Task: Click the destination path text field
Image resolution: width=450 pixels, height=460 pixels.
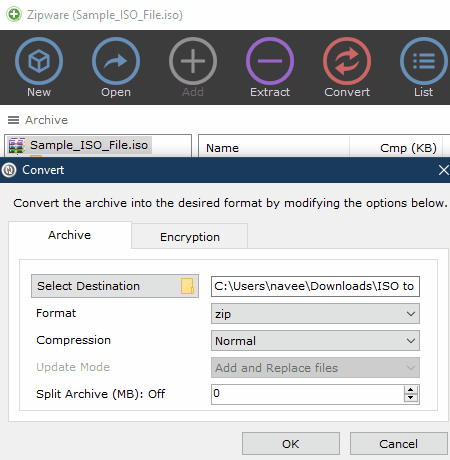Action: (x=315, y=286)
